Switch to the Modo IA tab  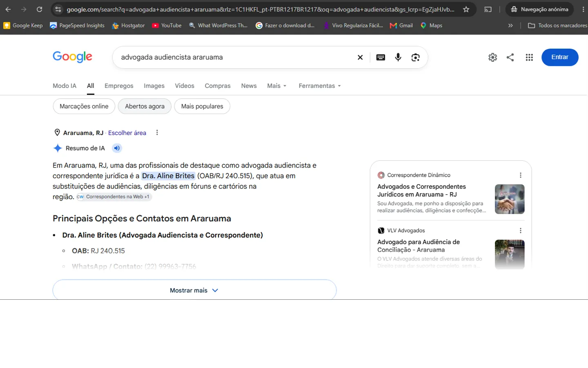65,86
